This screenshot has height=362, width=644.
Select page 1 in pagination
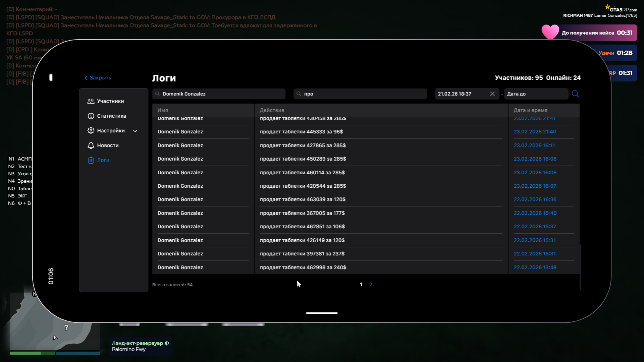361,285
